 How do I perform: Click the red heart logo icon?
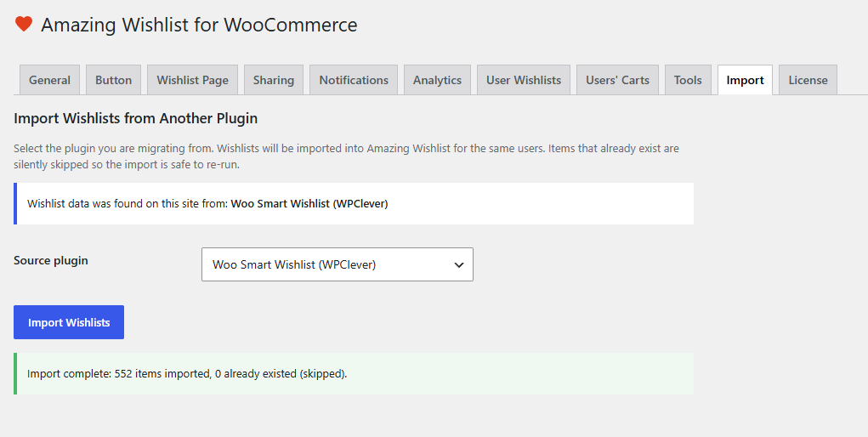click(23, 25)
